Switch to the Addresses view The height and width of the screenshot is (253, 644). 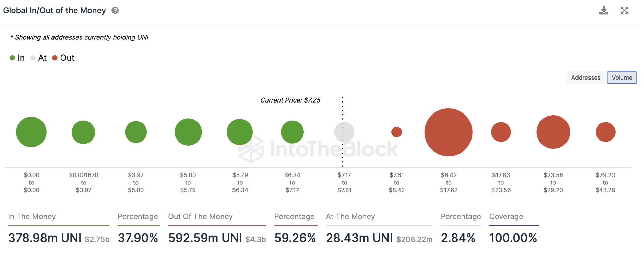tap(585, 77)
